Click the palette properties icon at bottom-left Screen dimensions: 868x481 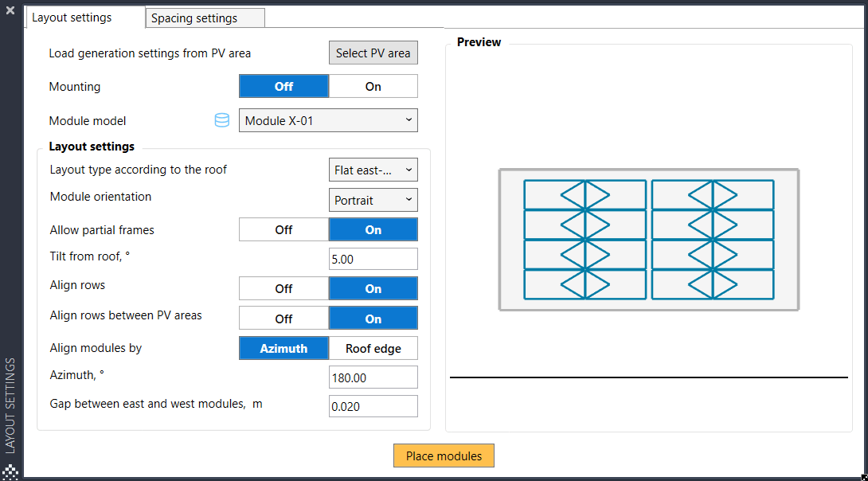[10, 472]
